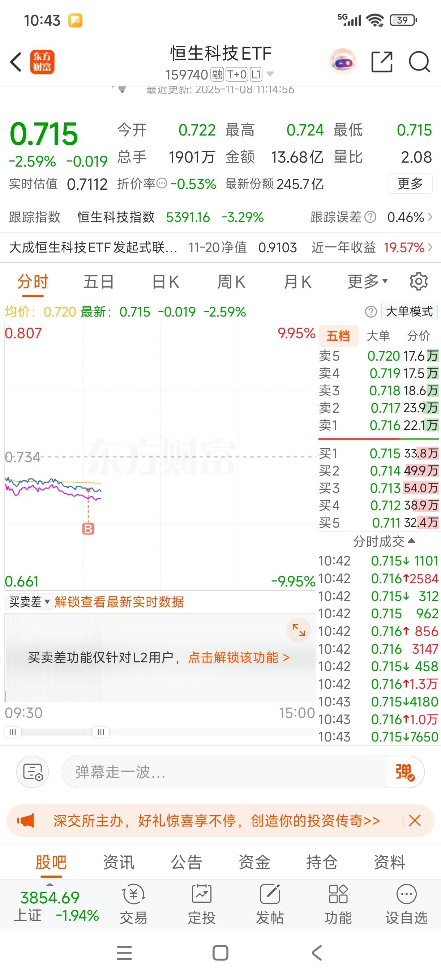Image resolution: width=441 pixels, height=980 pixels.
Task: Switch to 周K chart tab
Action: [231, 282]
